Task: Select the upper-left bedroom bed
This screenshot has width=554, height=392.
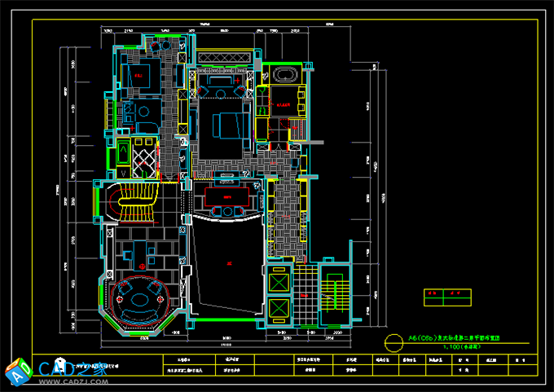Action: [x=135, y=79]
